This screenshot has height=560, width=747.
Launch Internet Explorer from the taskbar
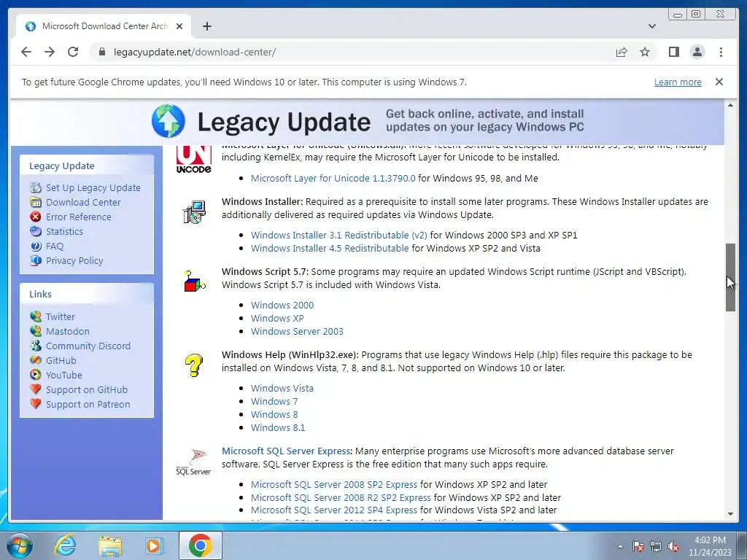65,545
